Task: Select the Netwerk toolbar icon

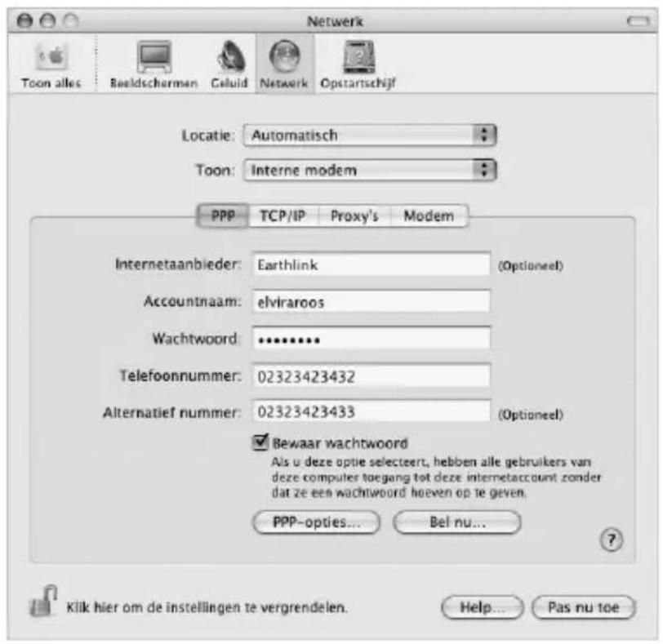Action: point(283,64)
